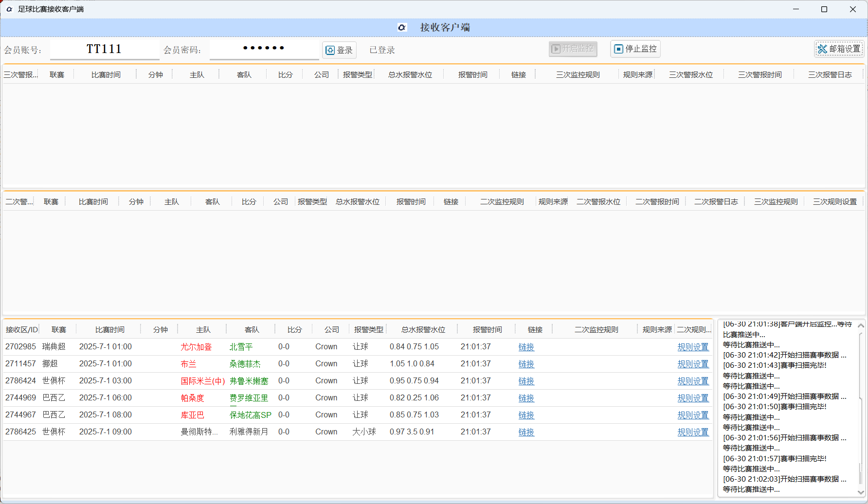
Task: Click league cell 挪超
Action: (50, 363)
